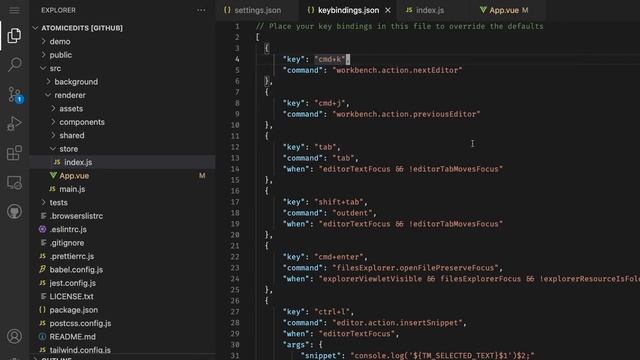
Task: Open the Explorer view in activity bar
Action: [14, 36]
